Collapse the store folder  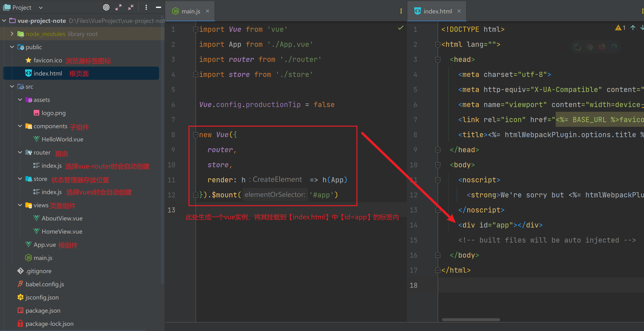[x=20, y=179]
